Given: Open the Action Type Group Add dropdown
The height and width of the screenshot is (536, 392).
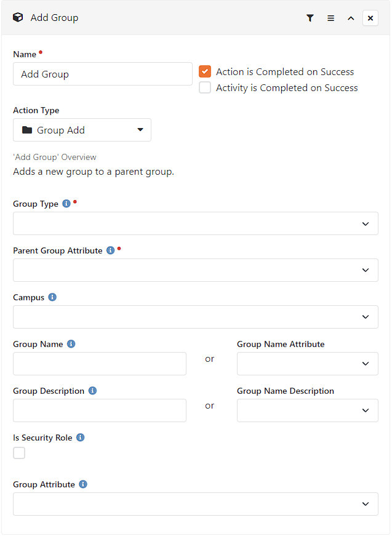Looking at the screenshot, I should click(82, 130).
